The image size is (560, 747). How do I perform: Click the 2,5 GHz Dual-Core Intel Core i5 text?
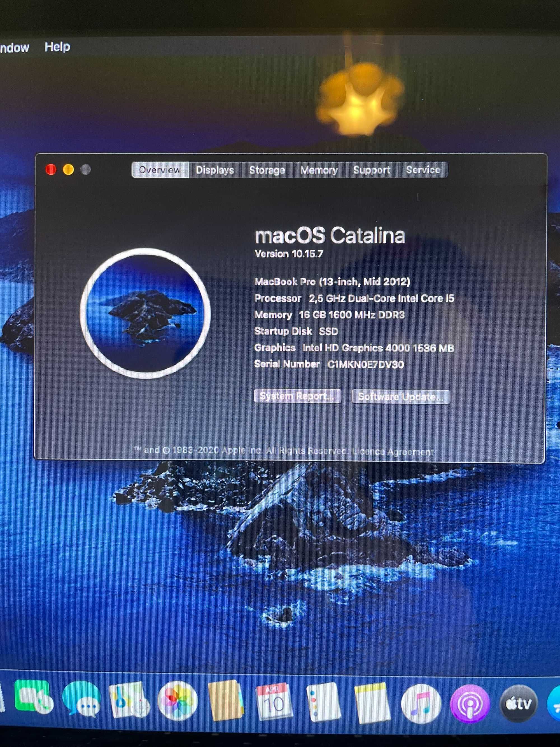[x=381, y=298]
